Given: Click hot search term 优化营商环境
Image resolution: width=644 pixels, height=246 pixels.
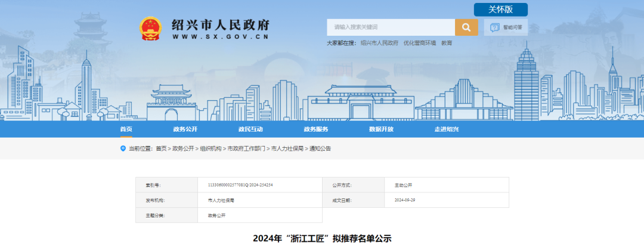Looking at the screenshot, I should [420, 43].
